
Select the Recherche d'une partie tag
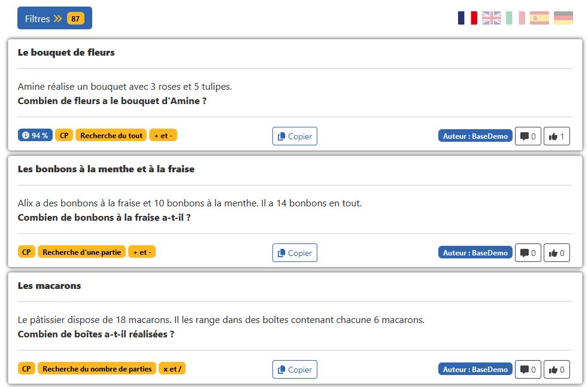[82, 252]
